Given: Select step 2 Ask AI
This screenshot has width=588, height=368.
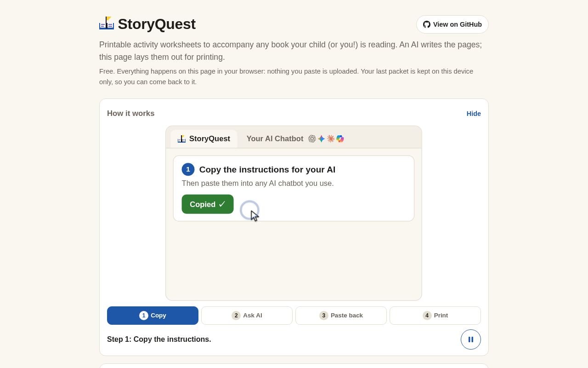Looking at the screenshot, I should (247, 316).
